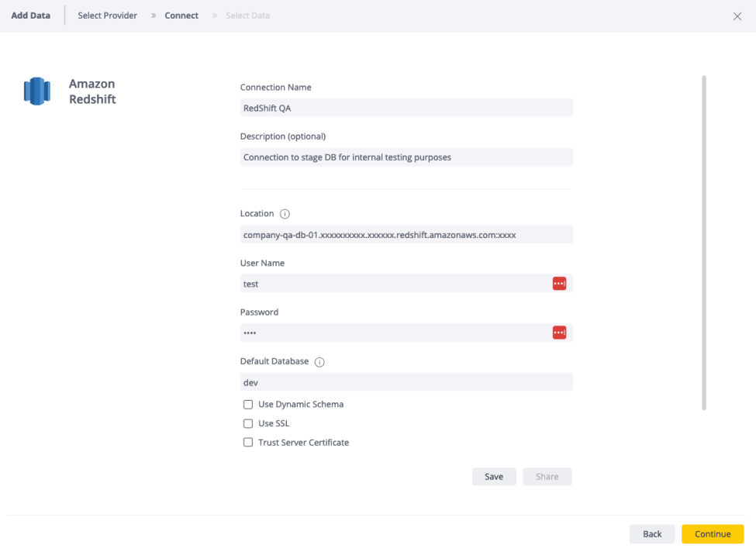
Task: Close the Add Data dialog
Action: 737,16
